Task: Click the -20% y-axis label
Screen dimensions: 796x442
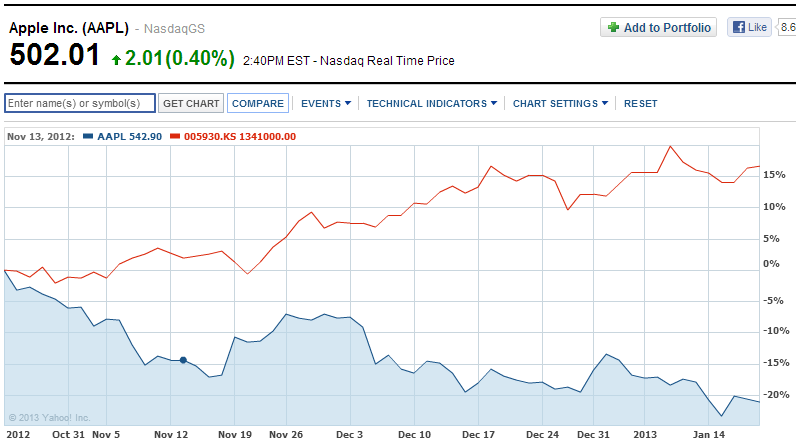Action: tap(776, 395)
